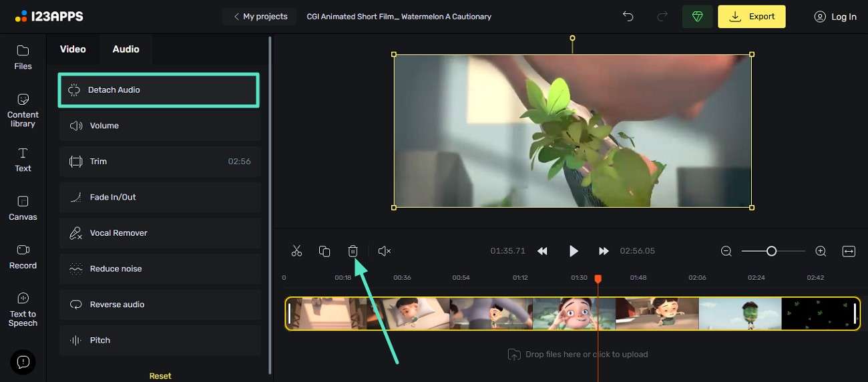Screen dimensions: 868x382
Task: Redo the last undone action
Action: coord(662,17)
